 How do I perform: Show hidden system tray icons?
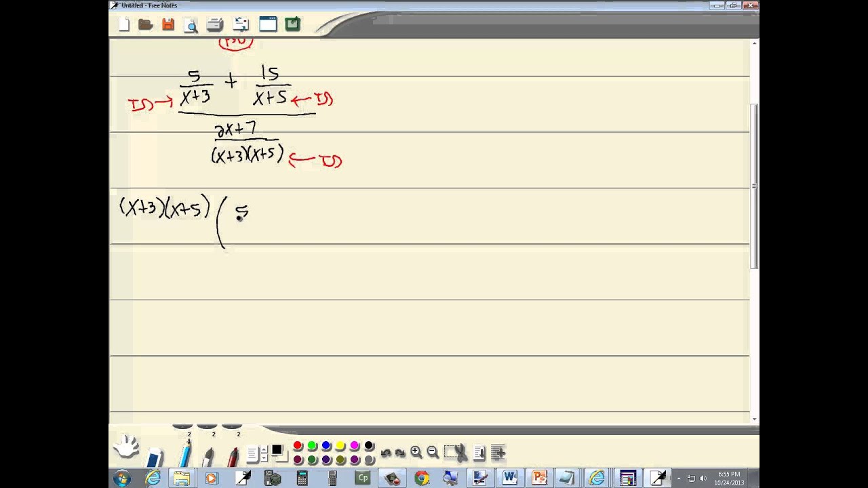tap(679, 479)
